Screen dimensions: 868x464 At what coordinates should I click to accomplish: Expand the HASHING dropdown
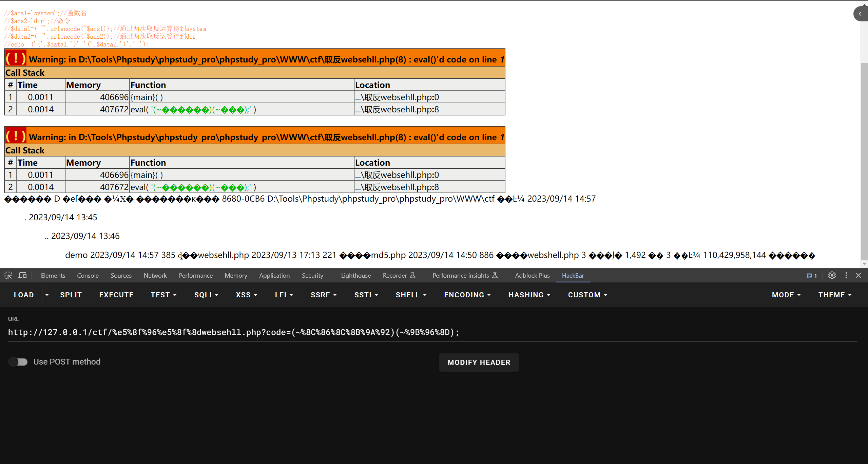(x=529, y=295)
